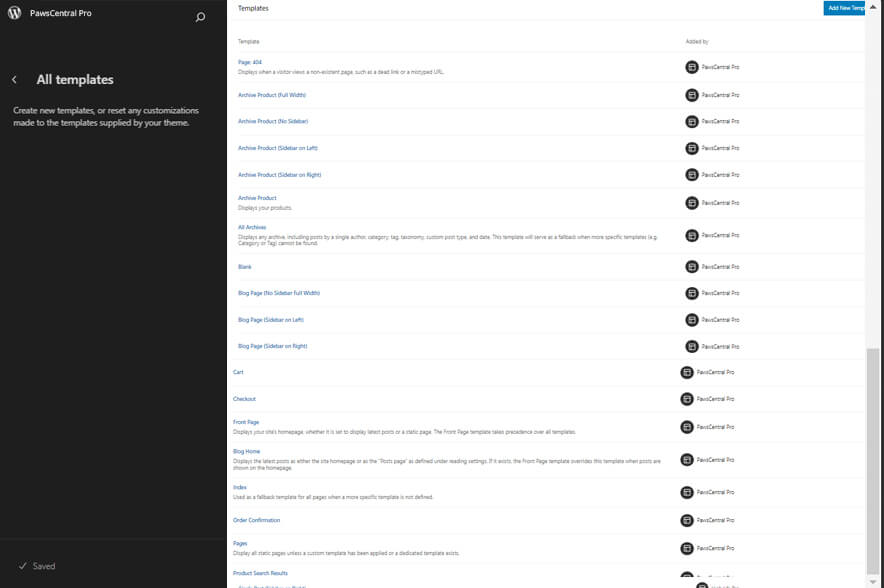Click the WordPress logo icon
This screenshot has width=884, height=588.
14,12
